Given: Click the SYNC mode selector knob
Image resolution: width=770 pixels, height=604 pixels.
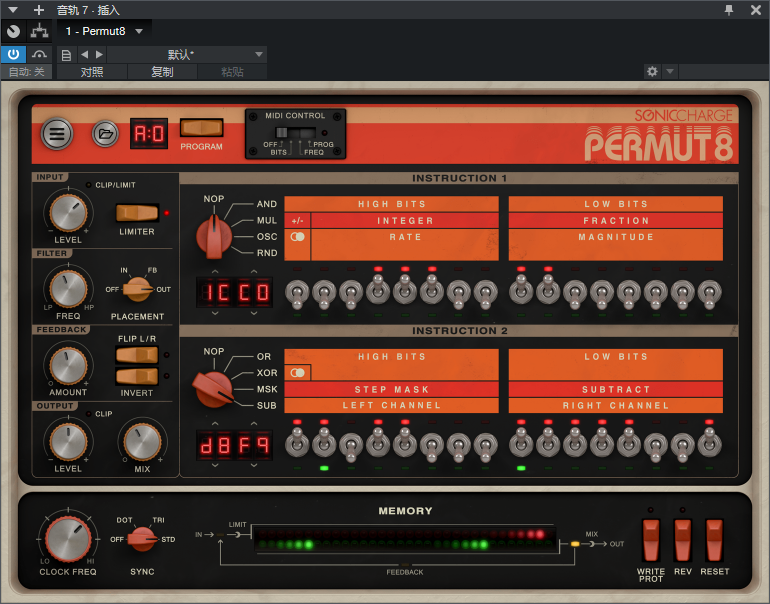Looking at the screenshot, I should tap(142, 539).
